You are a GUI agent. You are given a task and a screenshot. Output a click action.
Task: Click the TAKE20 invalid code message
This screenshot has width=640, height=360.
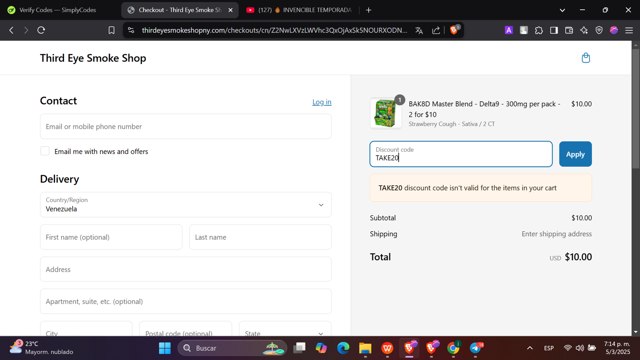click(x=480, y=188)
